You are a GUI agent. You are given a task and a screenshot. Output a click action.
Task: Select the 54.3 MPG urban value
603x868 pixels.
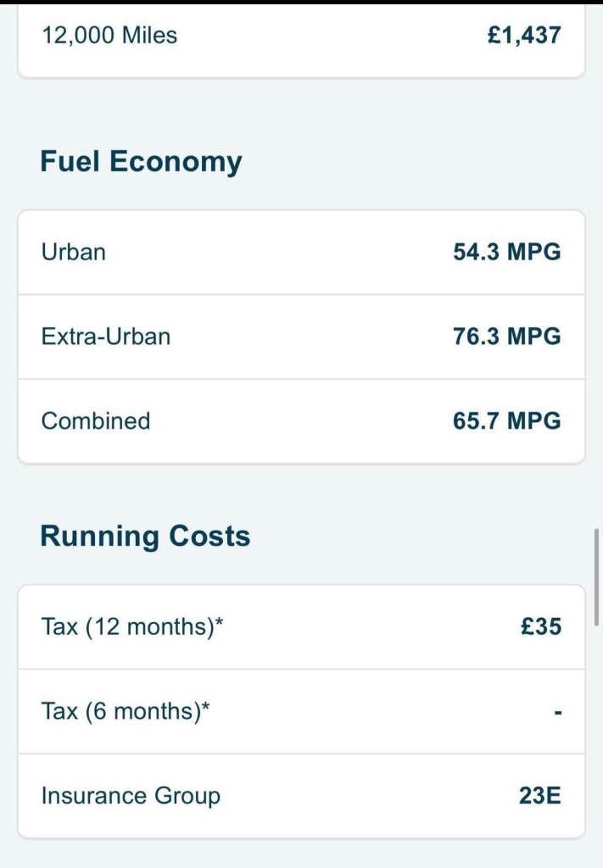(x=506, y=252)
